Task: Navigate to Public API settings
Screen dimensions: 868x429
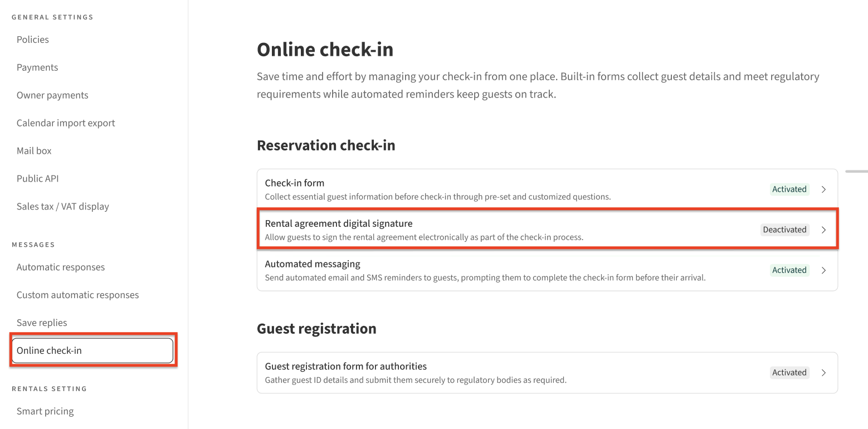Action: point(37,179)
